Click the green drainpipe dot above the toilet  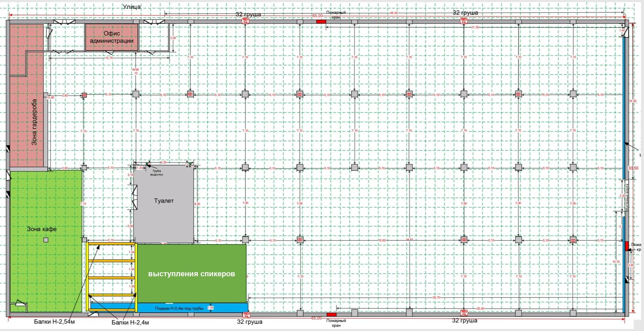pos(147,164)
